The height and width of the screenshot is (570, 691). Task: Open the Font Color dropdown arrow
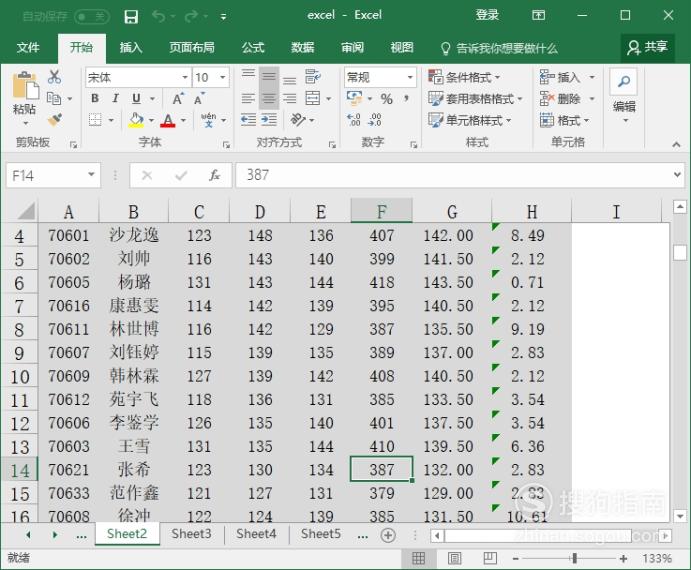183,120
